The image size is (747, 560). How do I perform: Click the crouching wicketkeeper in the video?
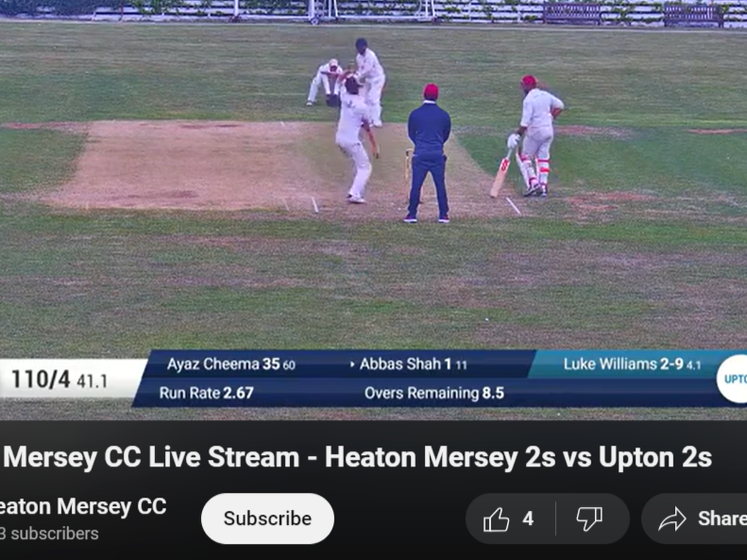click(324, 83)
